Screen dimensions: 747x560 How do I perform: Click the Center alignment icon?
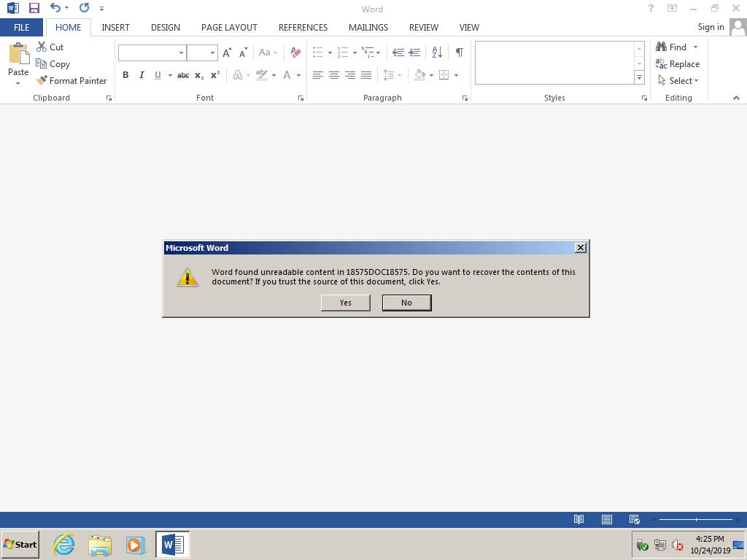334,75
